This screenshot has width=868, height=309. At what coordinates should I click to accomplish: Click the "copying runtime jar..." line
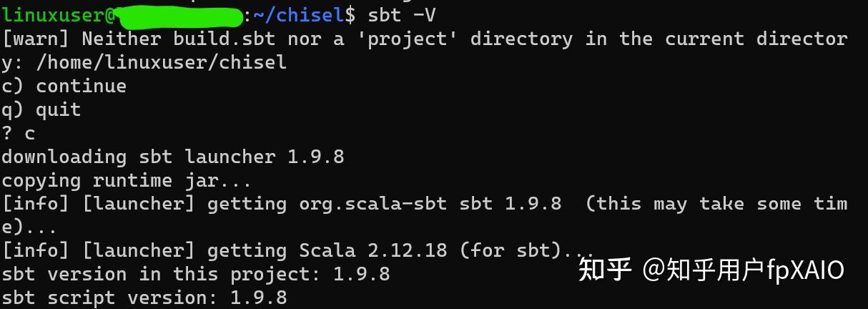(x=126, y=180)
